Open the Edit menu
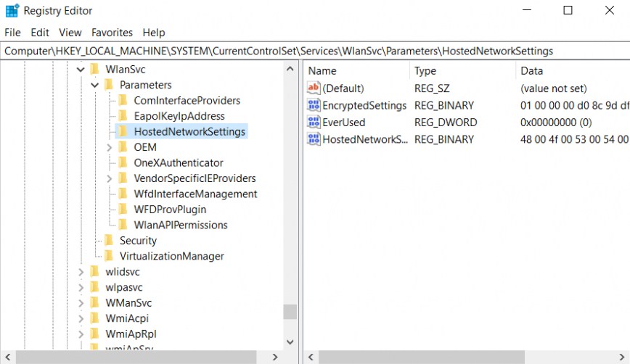The width and height of the screenshot is (630, 364). [x=40, y=33]
